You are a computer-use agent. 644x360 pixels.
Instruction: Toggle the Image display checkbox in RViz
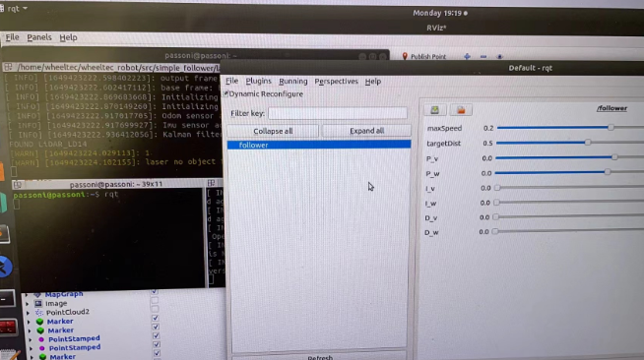(x=155, y=301)
